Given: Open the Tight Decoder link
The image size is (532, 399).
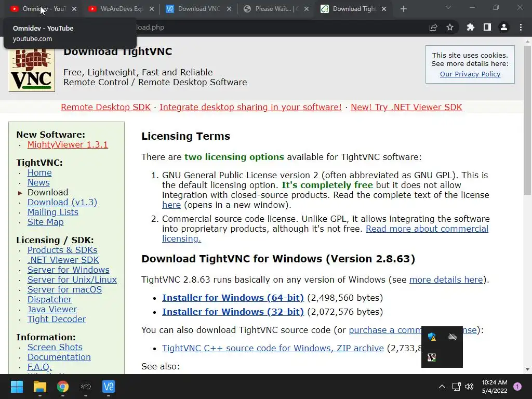Looking at the screenshot, I should pos(57,319).
